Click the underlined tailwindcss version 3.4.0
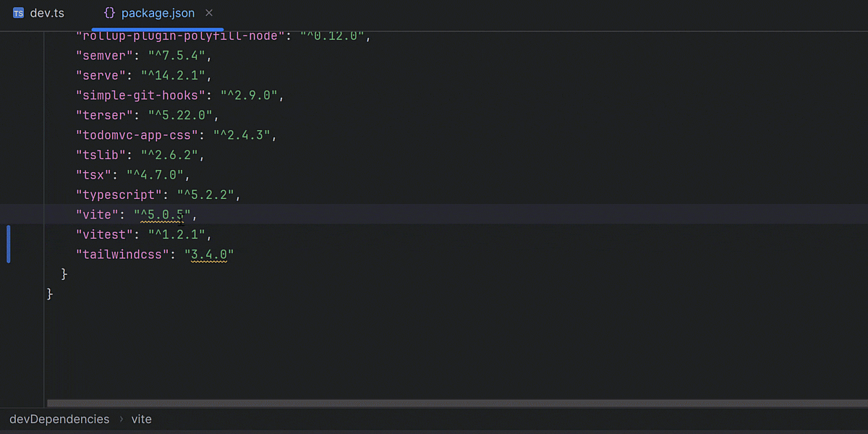 pyautogui.click(x=210, y=254)
